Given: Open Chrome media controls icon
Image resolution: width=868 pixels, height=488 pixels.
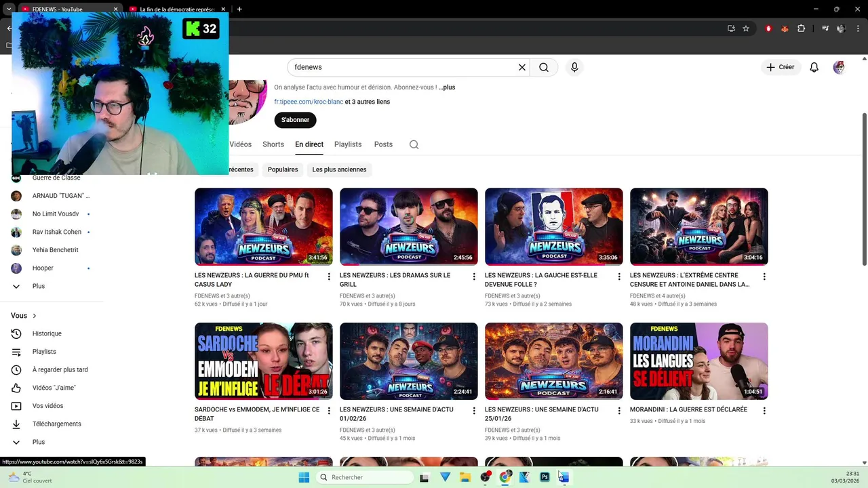Looking at the screenshot, I should (825, 28).
